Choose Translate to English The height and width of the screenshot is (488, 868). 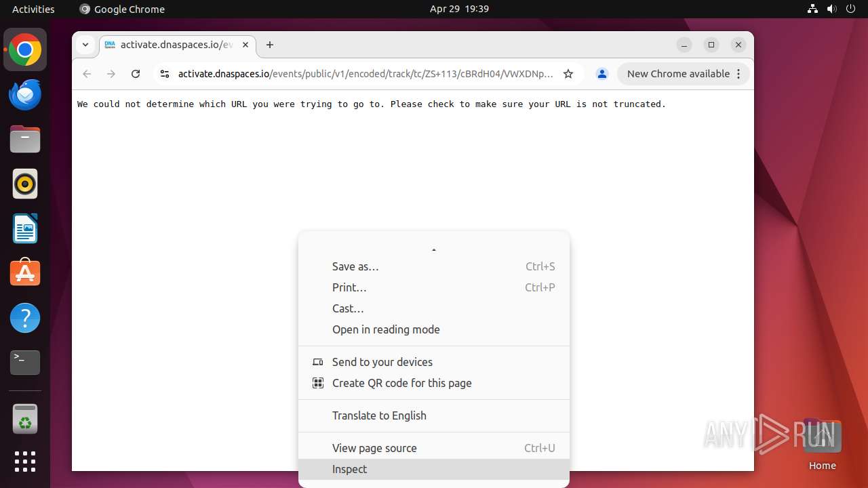(434, 415)
